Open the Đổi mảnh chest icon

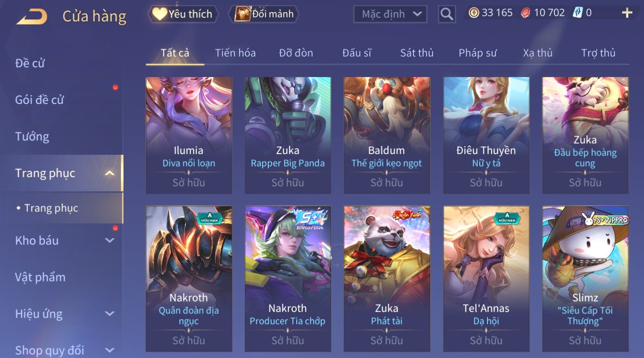click(x=242, y=14)
